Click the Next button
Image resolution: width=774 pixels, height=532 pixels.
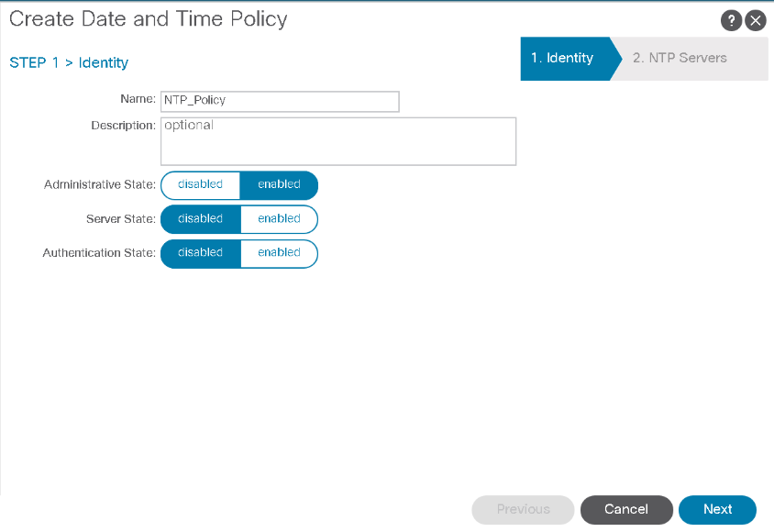tap(717, 509)
